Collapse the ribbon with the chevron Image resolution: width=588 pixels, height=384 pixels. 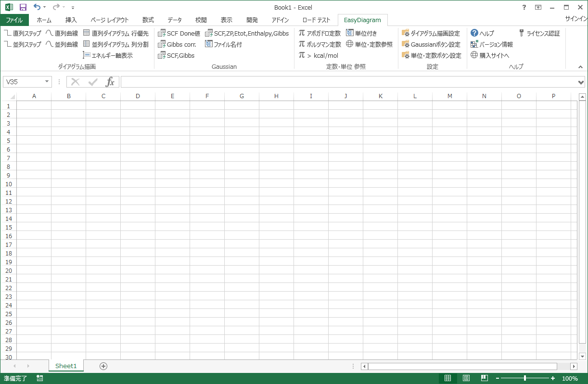[x=581, y=67]
